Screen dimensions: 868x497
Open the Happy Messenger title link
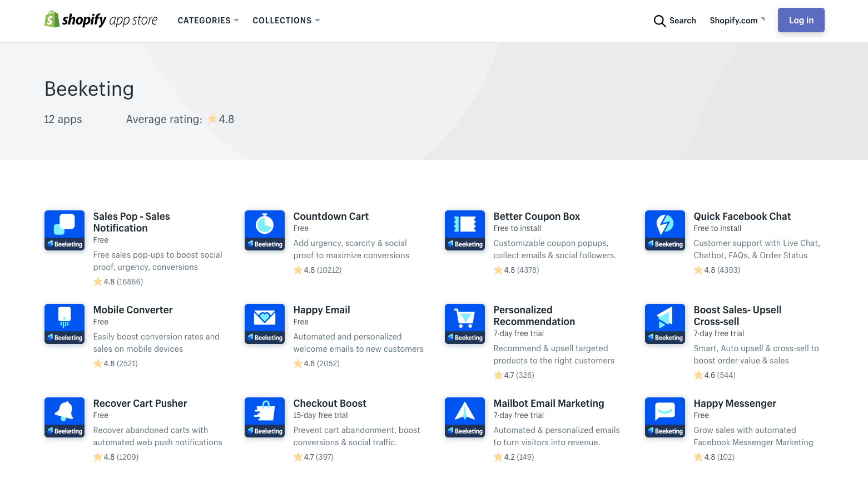(735, 403)
